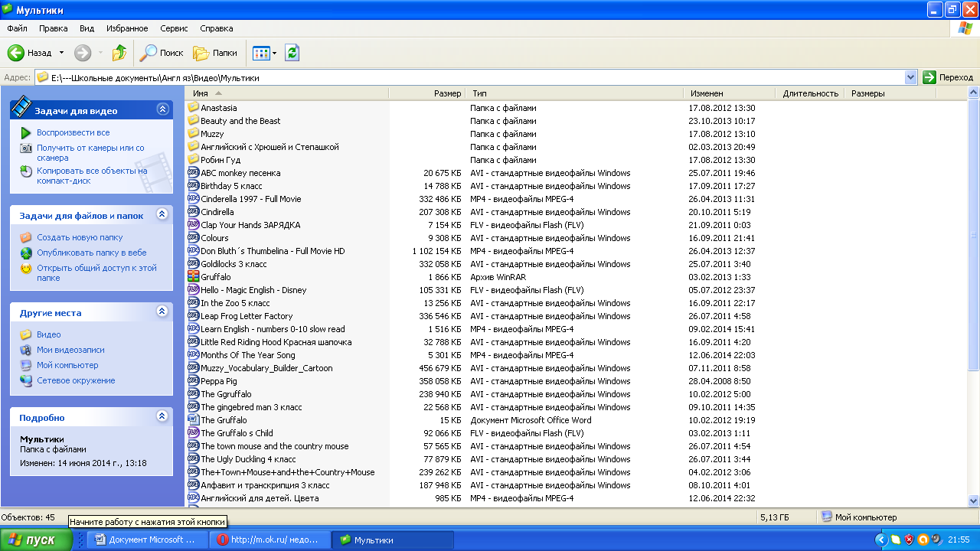Toggle the Папки folders pane

[x=215, y=53]
